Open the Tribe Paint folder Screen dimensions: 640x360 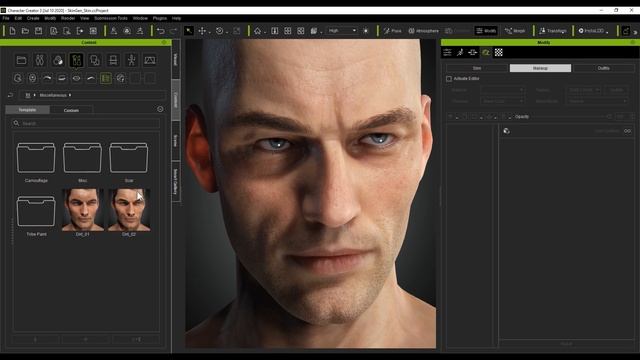pos(36,211)
